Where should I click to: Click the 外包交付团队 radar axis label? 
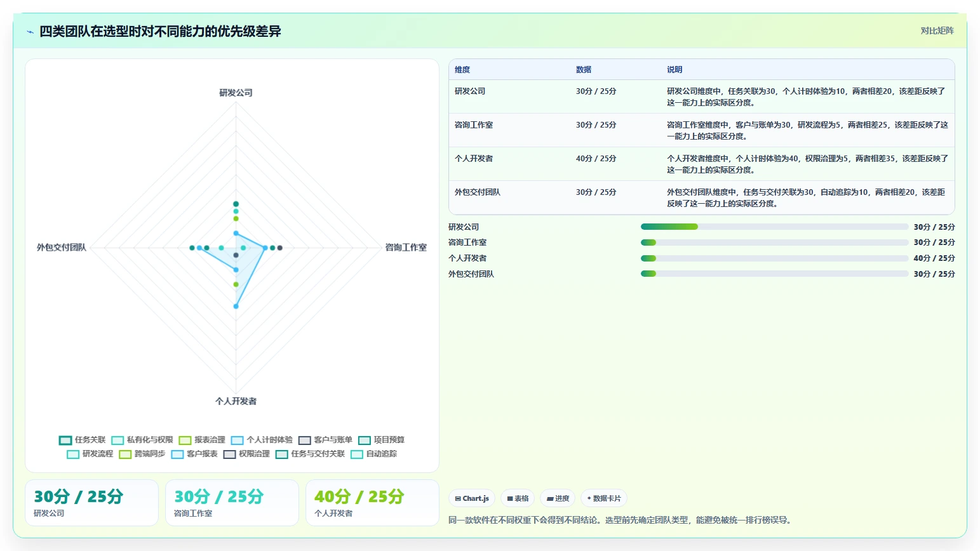[62, 248]
